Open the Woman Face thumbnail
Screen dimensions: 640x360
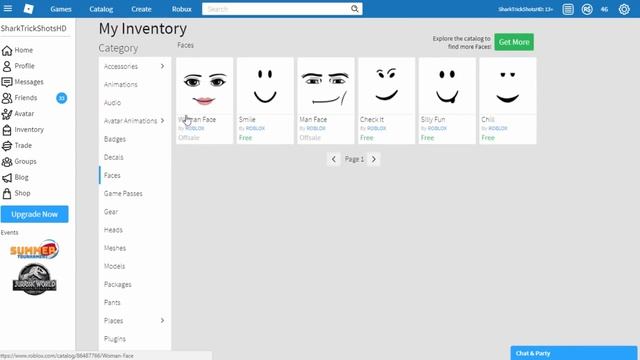coord(204,86)
